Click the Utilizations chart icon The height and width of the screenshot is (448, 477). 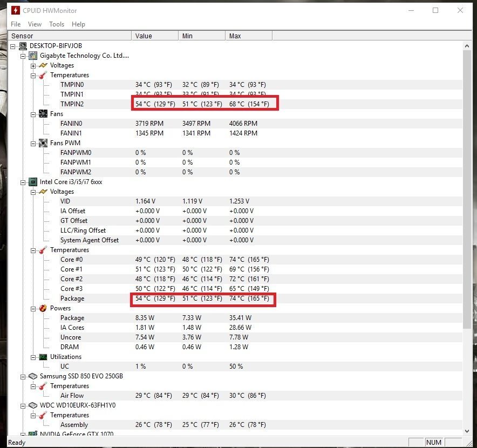pyautogui.click(x=43, y=357)
